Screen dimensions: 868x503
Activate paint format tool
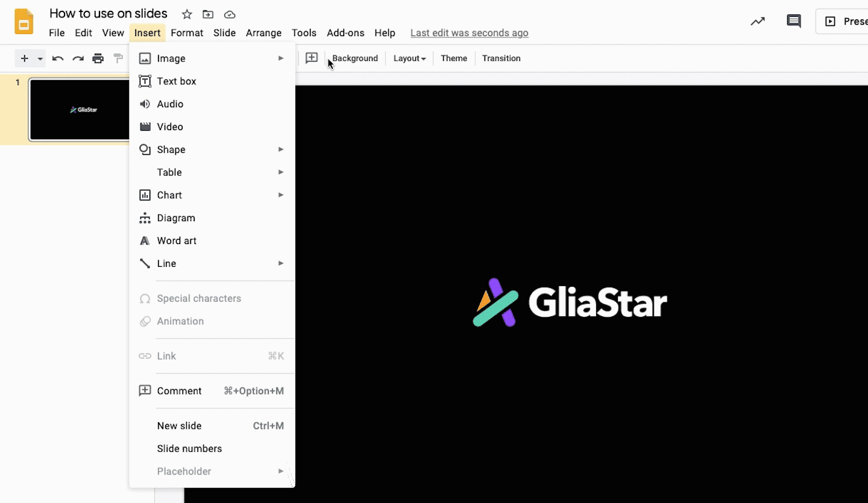(118, 58)
